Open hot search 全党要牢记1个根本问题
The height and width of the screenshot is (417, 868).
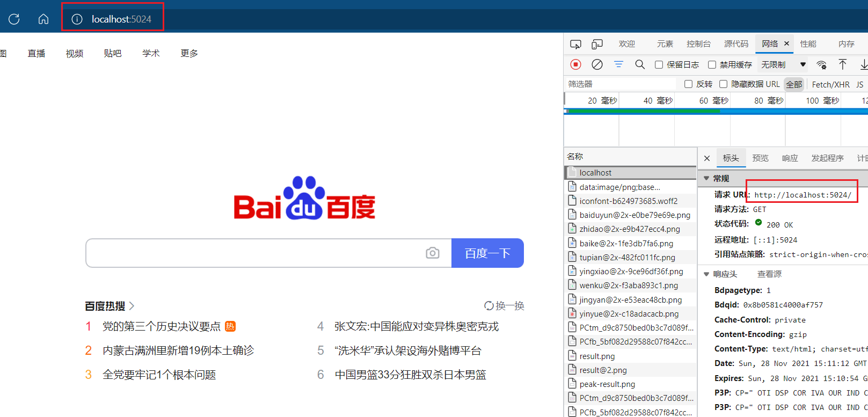pos(159,375)
